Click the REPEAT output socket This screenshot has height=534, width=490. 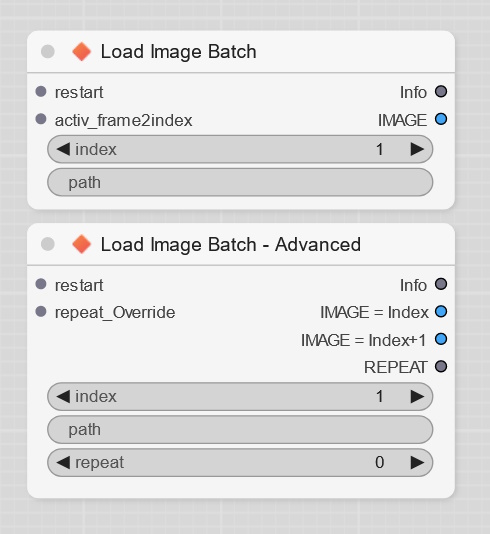click(x=441, y=367)
